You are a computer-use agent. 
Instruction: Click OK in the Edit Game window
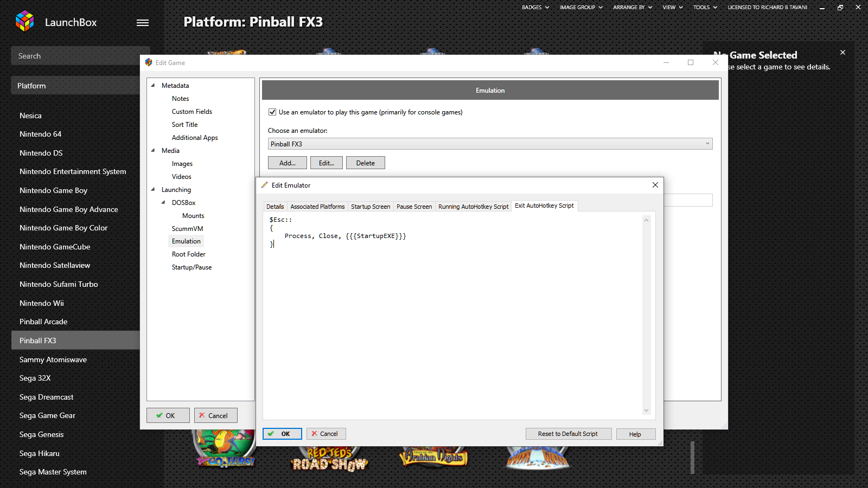168,415
